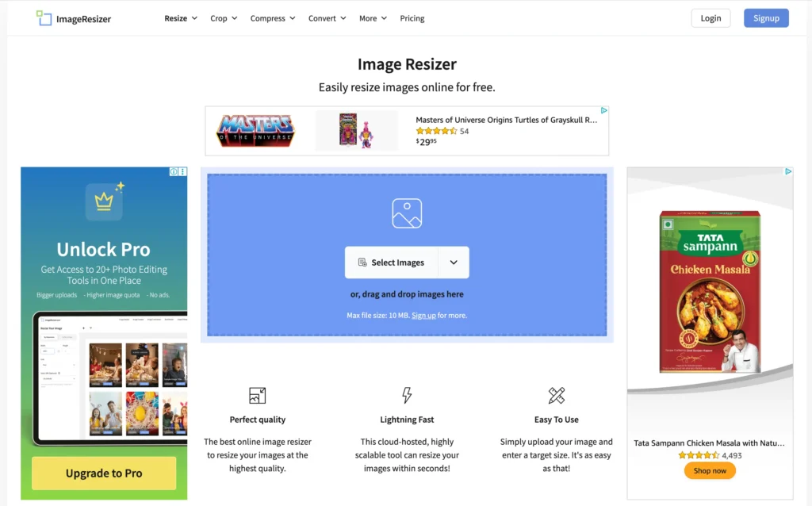Expand the Compress chevron arrow
Screen dimensions: 812x506
[x=293, y=18]
